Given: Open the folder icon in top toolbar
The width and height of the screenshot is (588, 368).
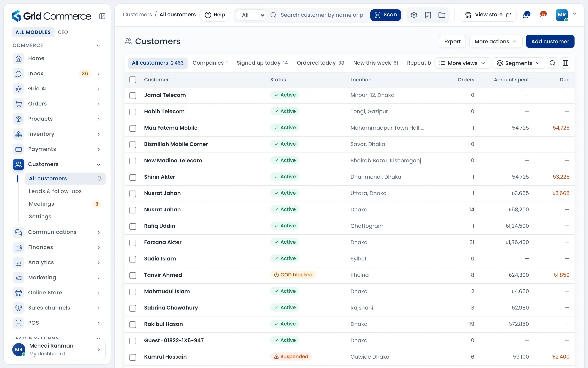Looking at the screenshot, I should 442,15.
